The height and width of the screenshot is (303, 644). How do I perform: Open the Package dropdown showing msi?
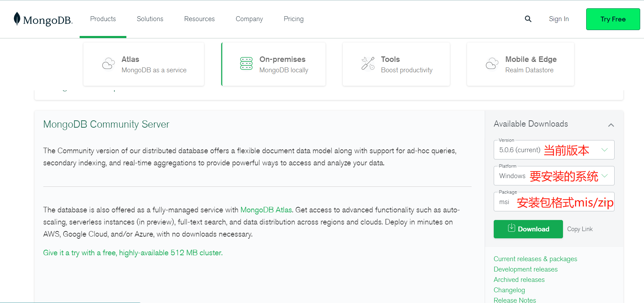click(554, 202)
